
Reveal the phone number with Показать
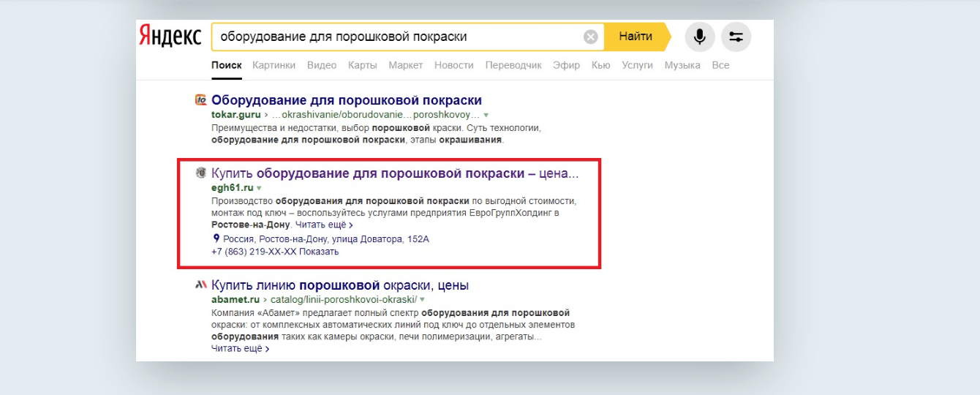[319, 252]
